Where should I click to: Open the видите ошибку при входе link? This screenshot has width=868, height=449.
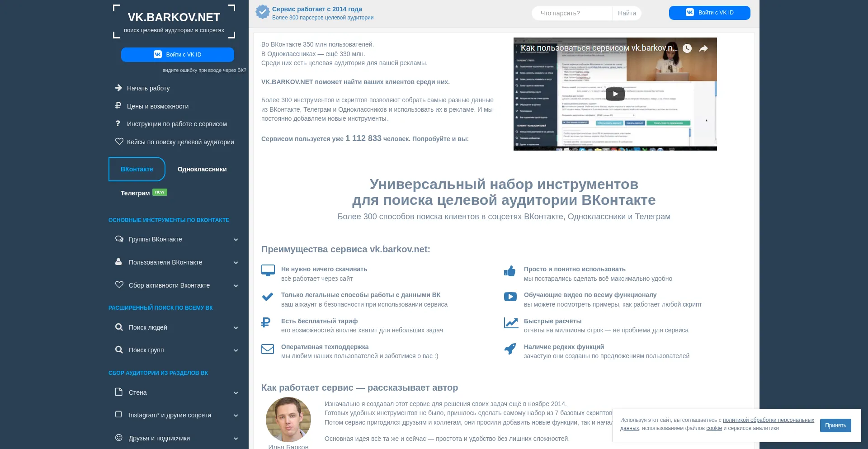point(204,71)
